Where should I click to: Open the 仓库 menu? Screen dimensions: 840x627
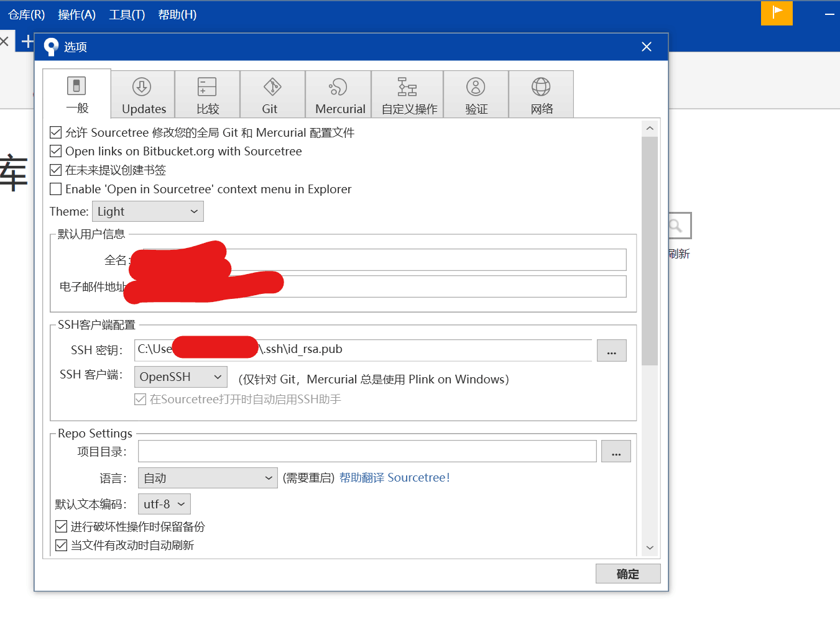click(x=25, y=14)
